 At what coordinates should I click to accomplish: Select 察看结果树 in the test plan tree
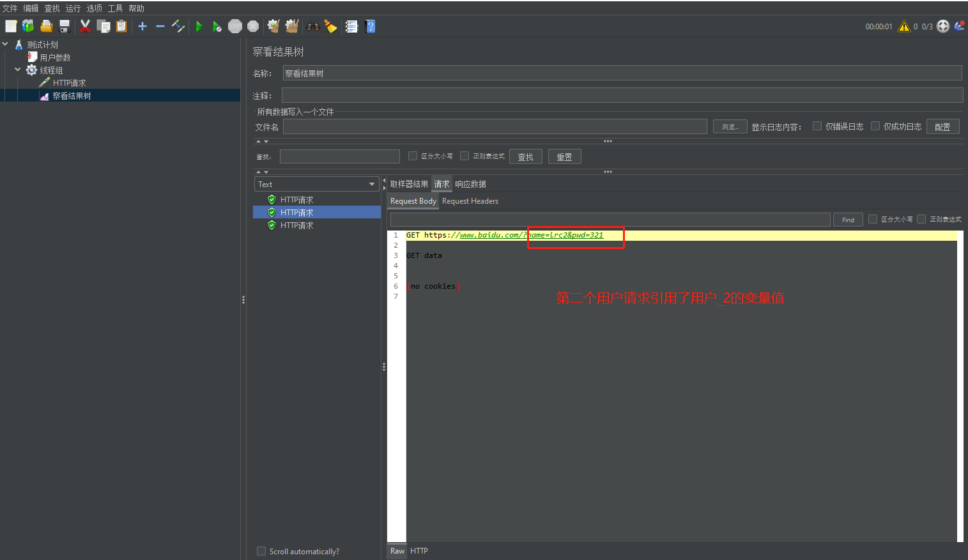[x=72, y=96]
